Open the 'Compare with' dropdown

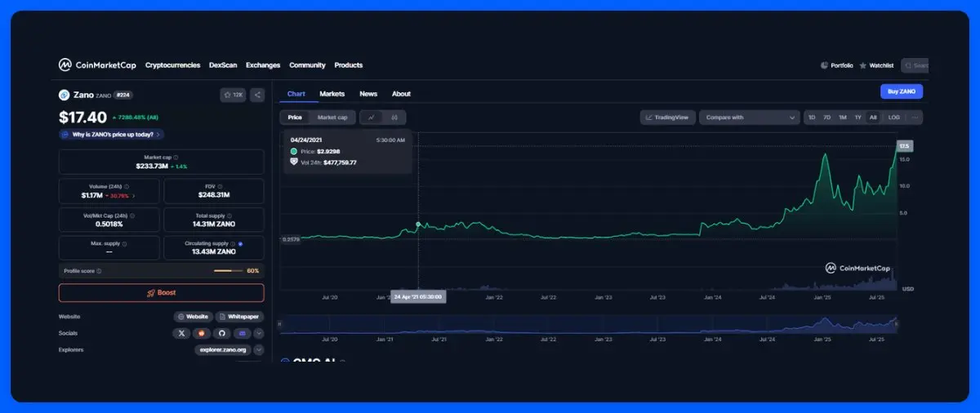pos(749,118)
